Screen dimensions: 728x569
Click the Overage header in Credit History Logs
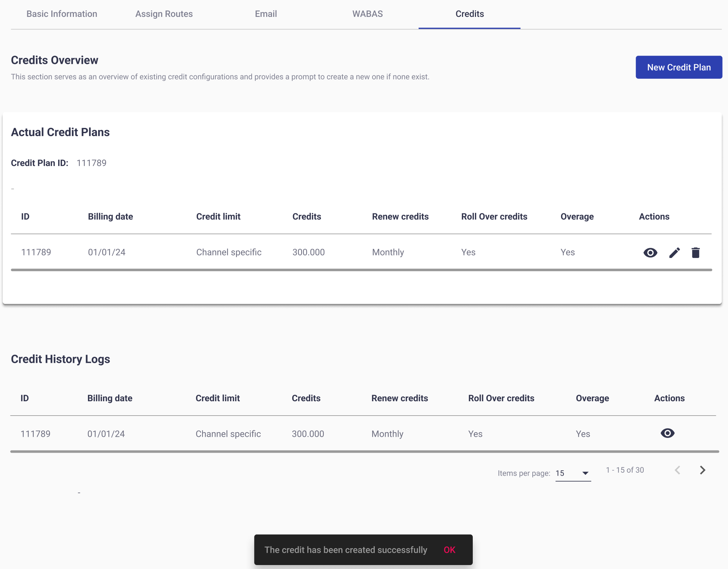[x=593, y=398]
